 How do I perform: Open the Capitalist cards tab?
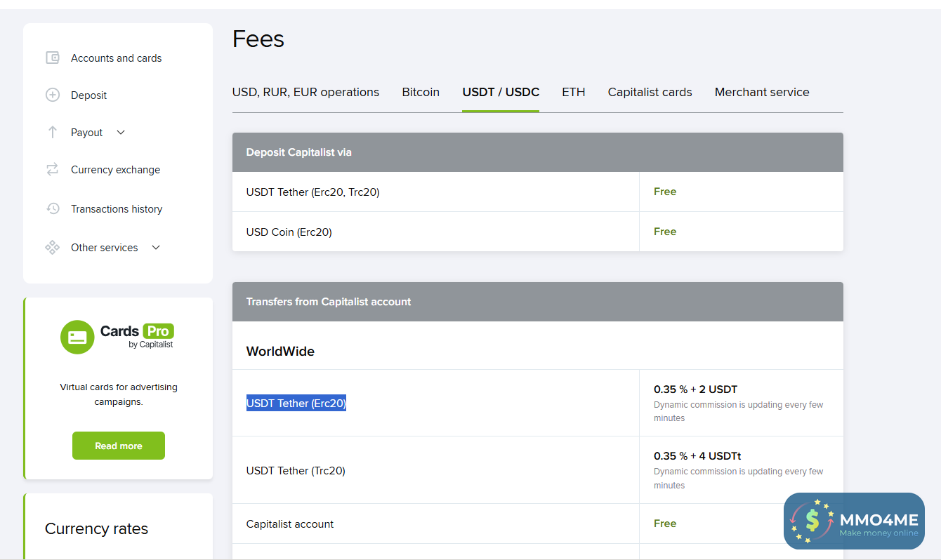[x=650, y=93]
